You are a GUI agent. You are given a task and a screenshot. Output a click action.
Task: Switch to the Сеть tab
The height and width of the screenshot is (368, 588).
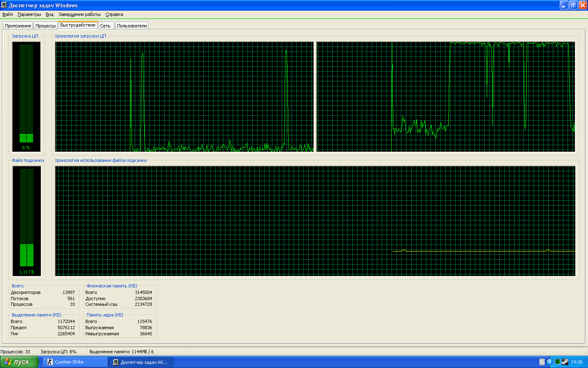105,25
